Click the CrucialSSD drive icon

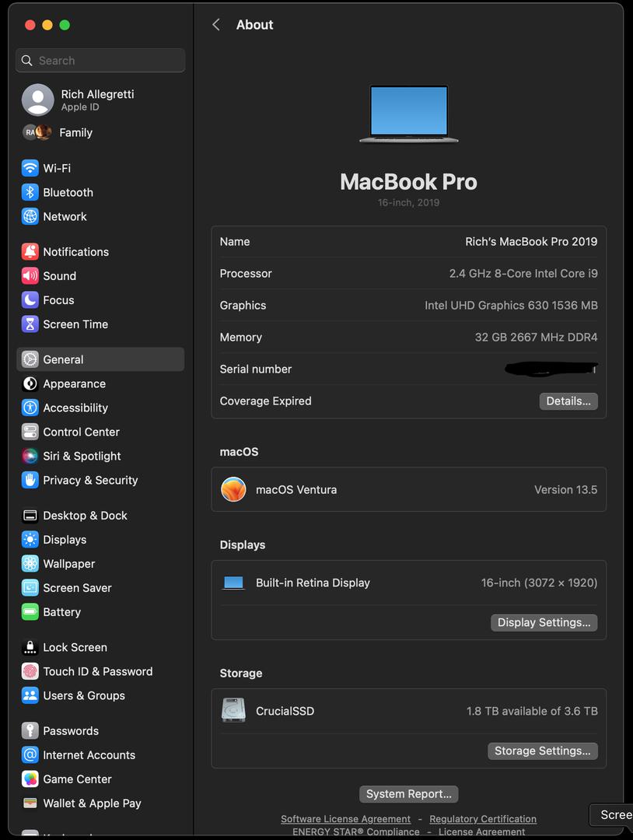coord(233,710)
